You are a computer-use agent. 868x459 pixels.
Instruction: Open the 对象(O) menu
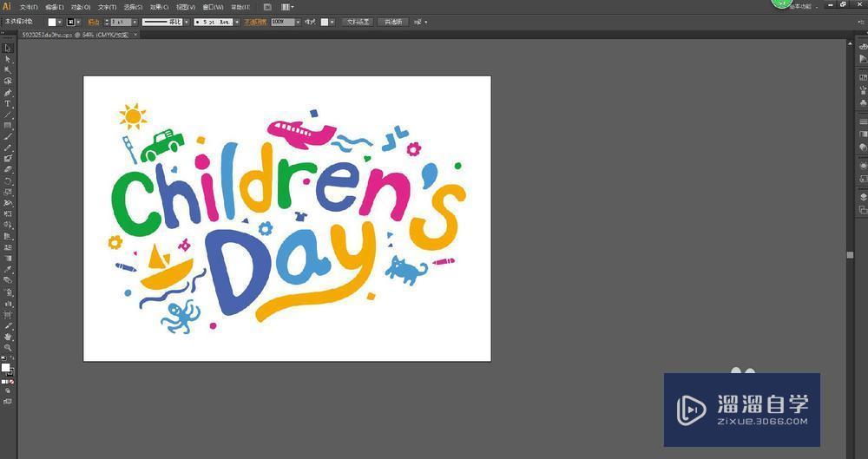pos(81,7)
